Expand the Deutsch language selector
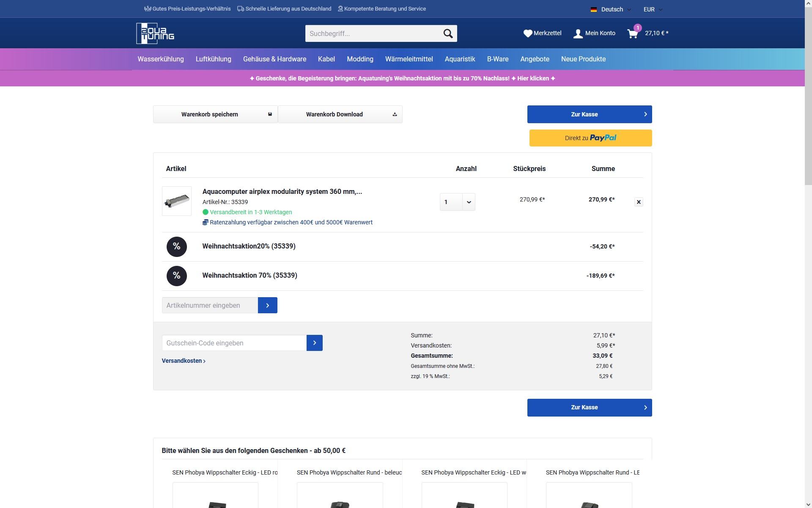 [611, 9]
